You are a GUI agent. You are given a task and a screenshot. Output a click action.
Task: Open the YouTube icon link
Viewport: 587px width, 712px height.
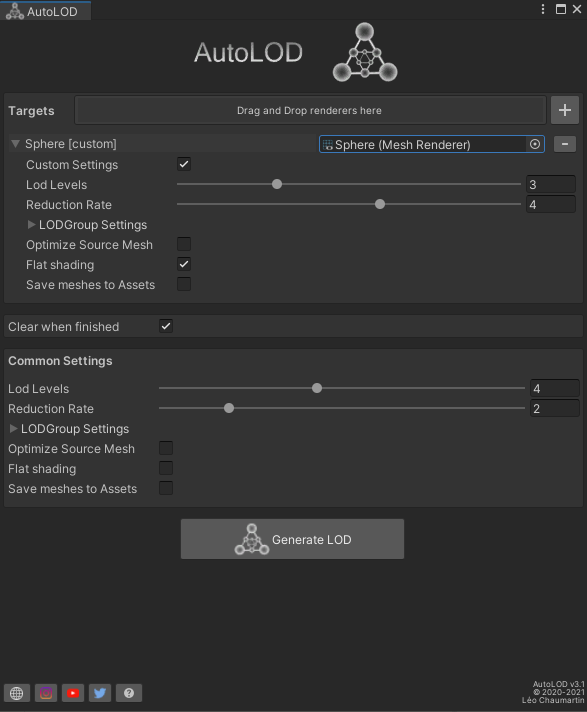coord(73,693)
